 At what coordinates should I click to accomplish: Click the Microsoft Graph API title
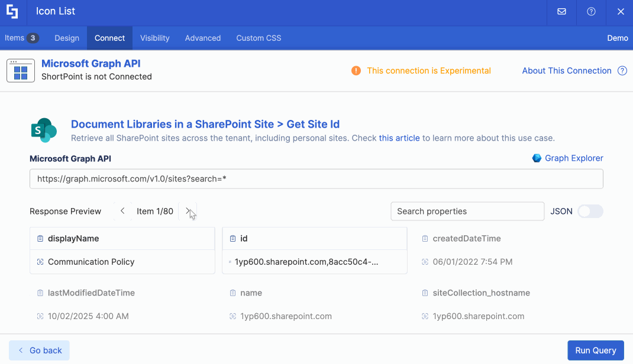(91, 64)
